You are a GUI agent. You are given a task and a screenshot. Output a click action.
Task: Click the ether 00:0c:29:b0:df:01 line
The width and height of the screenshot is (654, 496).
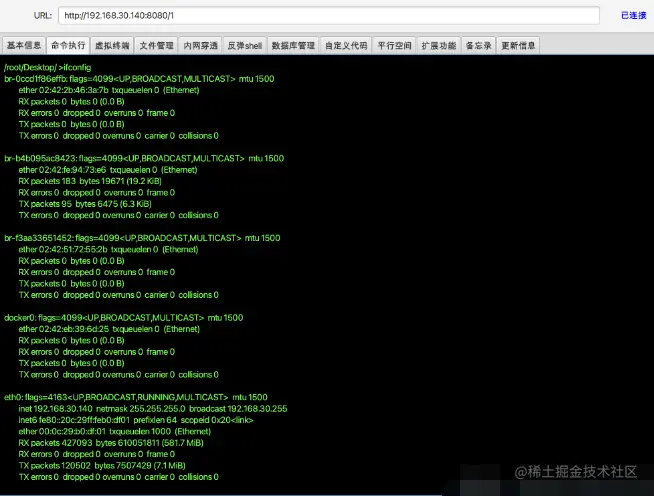click(115, 431)
